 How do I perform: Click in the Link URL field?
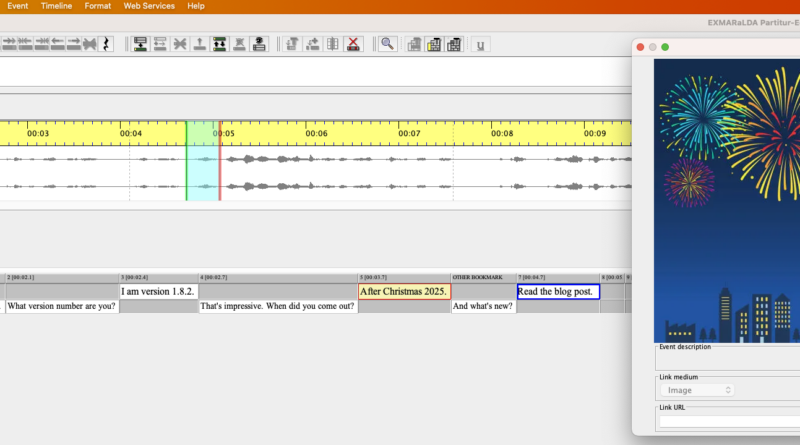(728, 421)
